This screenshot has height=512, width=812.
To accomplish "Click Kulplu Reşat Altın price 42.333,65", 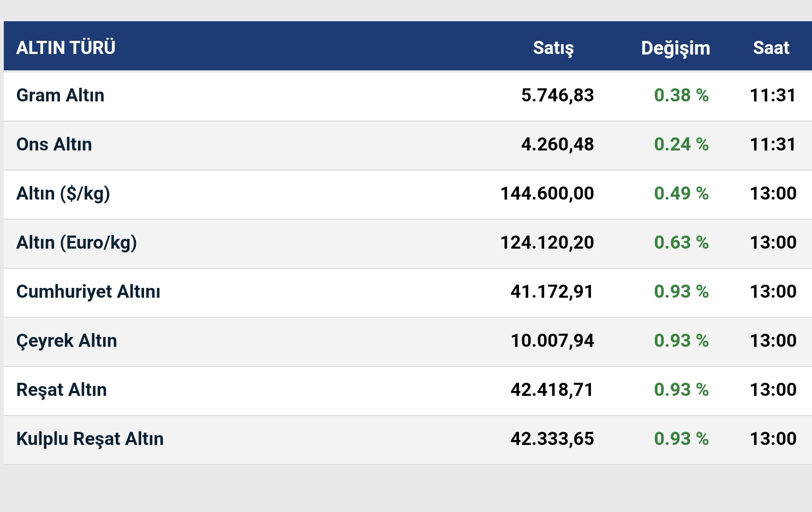I will tap(552, 439).
